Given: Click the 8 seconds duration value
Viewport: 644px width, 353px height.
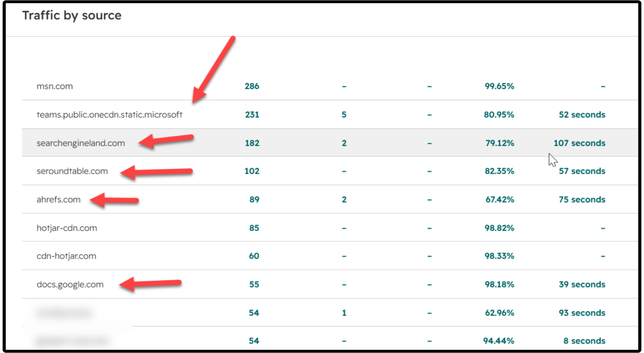Looking at the screenshot, I should [584, 341].
